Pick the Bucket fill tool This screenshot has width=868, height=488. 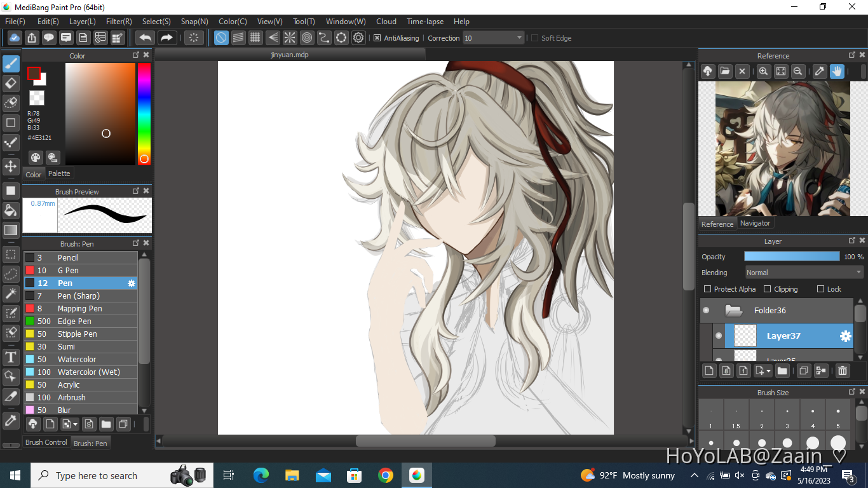11,210
